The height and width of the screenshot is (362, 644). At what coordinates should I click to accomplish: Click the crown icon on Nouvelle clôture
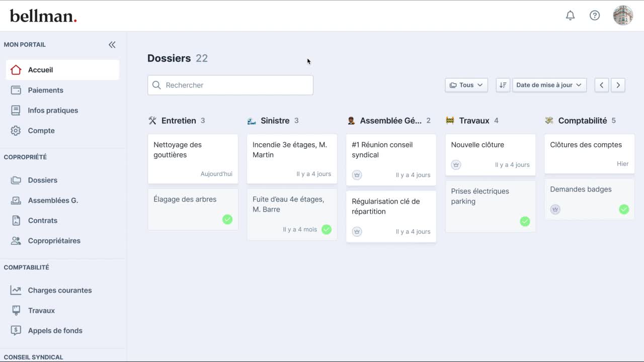pos(456,165)
